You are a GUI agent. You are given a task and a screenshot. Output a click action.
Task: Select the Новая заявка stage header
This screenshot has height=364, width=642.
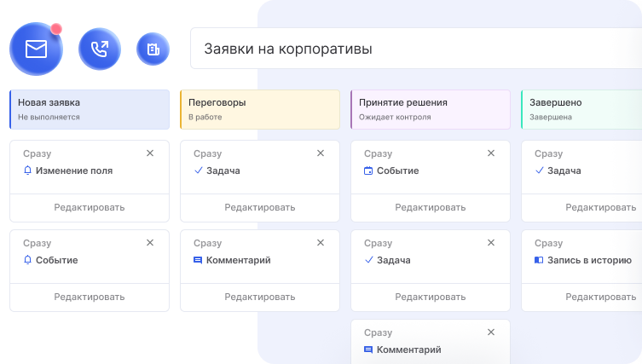coord(90,108)
